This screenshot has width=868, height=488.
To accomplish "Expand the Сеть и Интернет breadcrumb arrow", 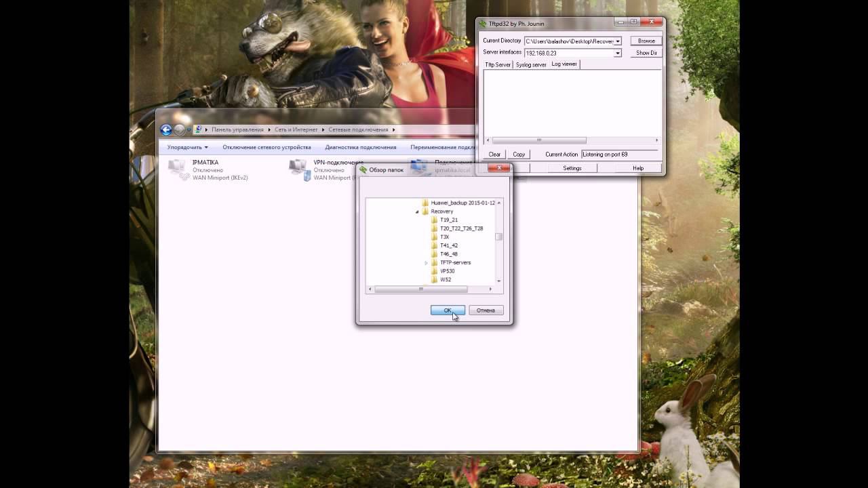I will pyautogui.click(x=323, y=129).
